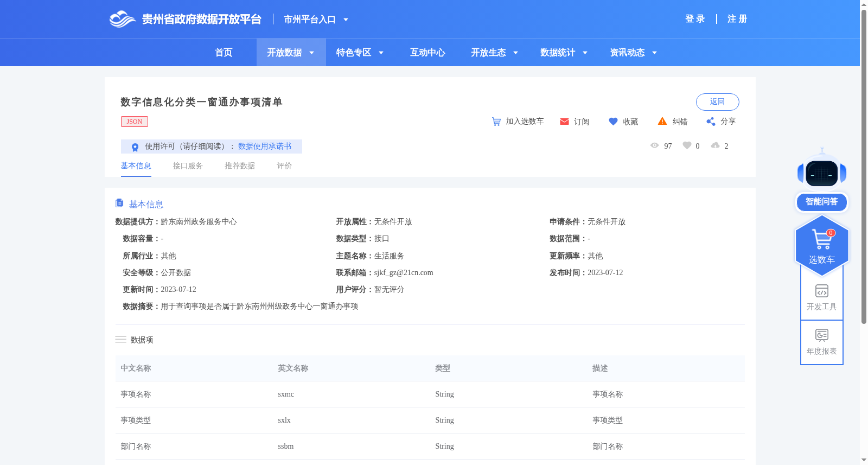Image resolution: width=868 pixels, height=465 pixels.
Task: Click the 基本信息 section document icon
Action: click(x=119, y=203)
